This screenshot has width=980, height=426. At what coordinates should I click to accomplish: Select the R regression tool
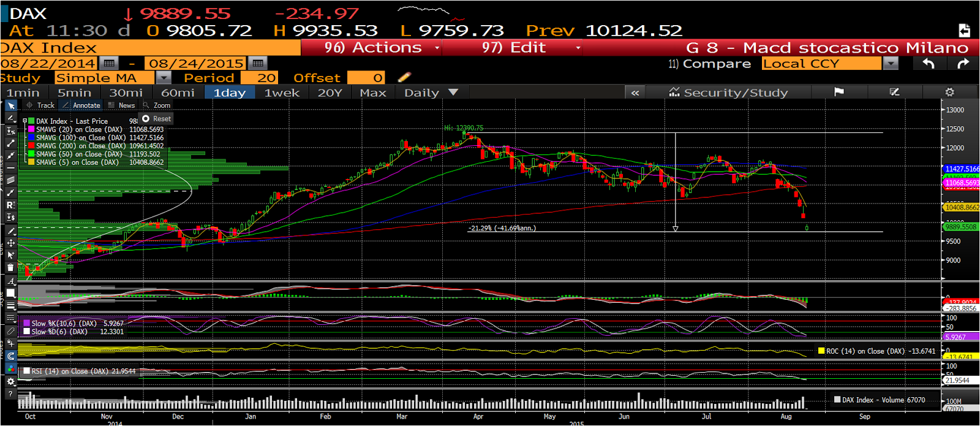pyautogui.click(x=10, y=205)
